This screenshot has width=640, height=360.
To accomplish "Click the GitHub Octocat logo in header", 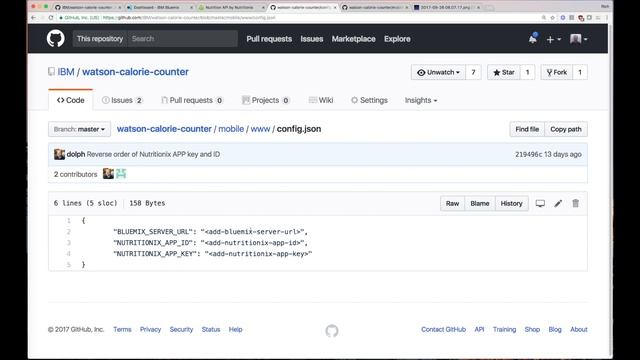I will 56,39.
